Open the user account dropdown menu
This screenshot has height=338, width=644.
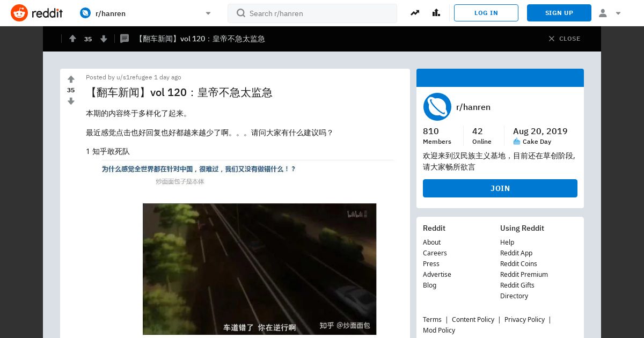610,13
